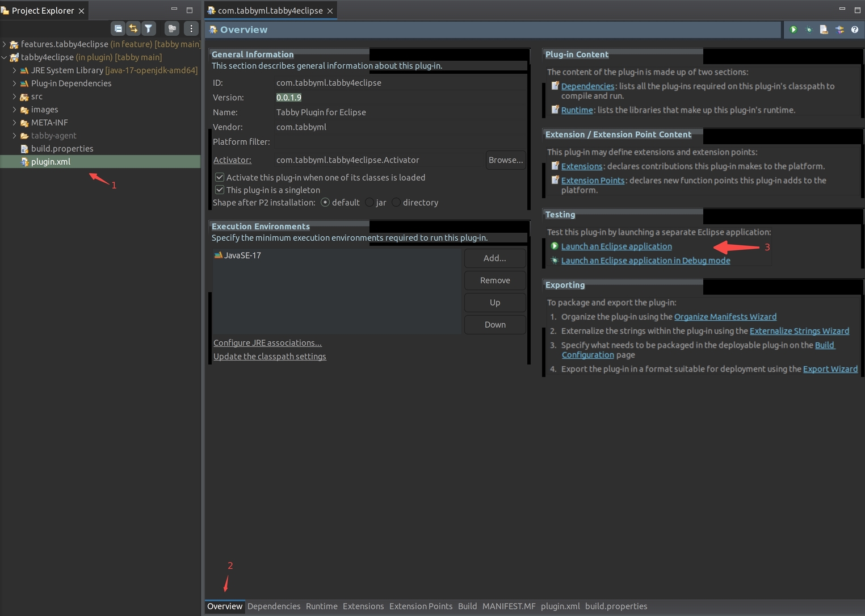Click the build.properties file icon
The image size is (865, 616).
24,149
